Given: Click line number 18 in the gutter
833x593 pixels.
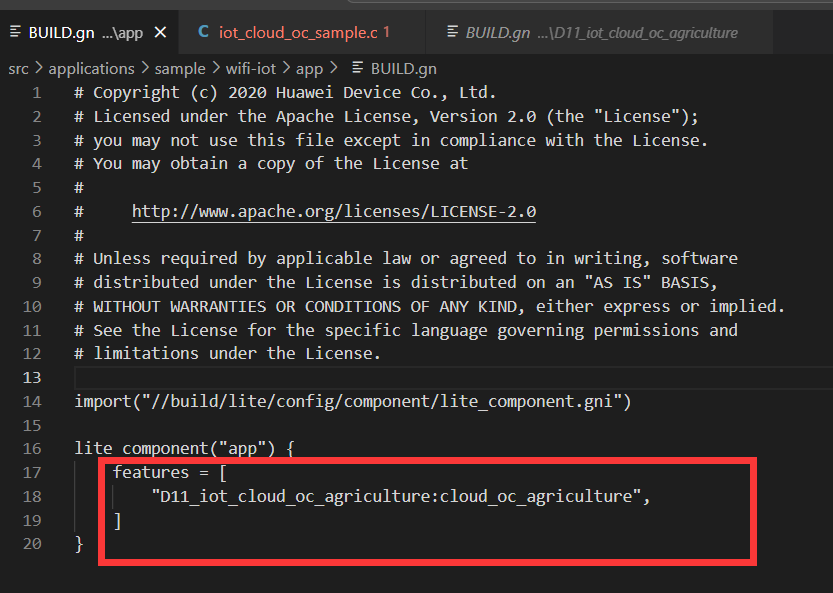Looking at the screenshot, I should (x=31, y=497).
